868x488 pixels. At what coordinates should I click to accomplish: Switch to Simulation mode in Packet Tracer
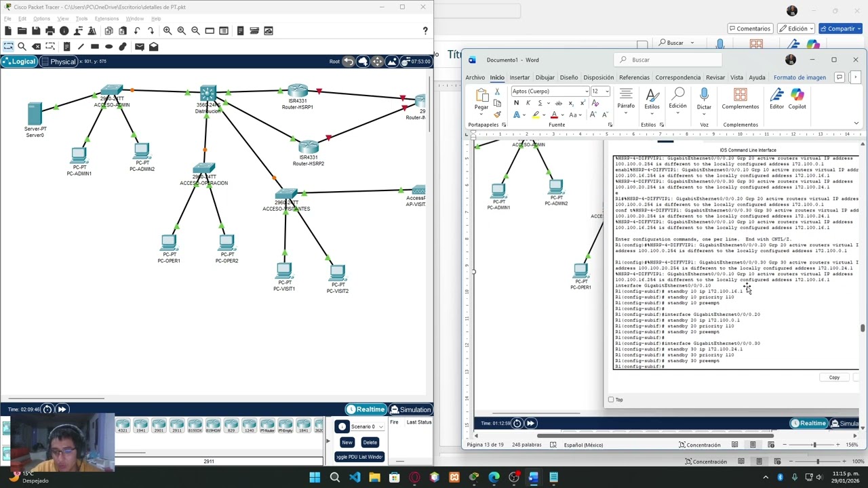(410, 409)
